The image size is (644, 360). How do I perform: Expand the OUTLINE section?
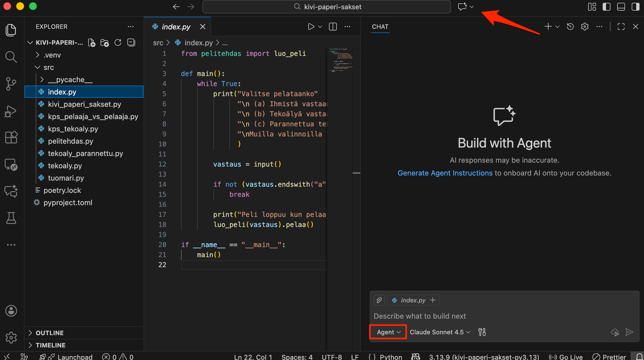click(x=50, y=333)
